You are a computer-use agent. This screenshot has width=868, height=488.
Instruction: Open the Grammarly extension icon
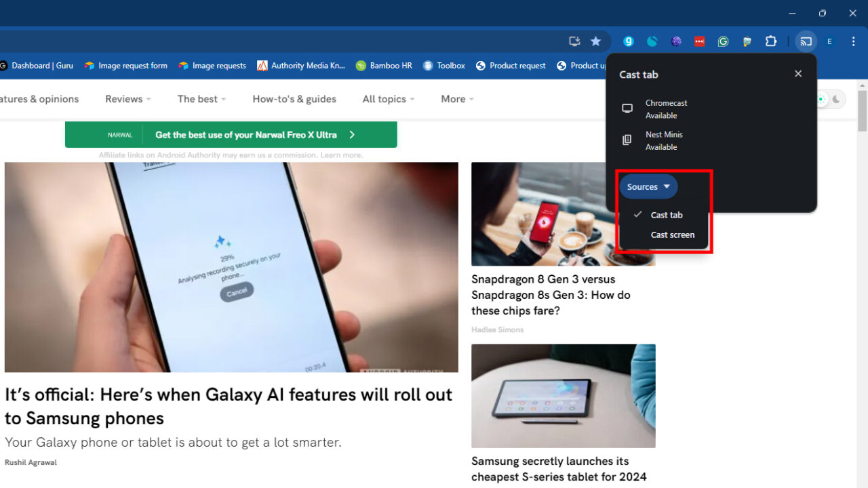click(x=723, y=41)
